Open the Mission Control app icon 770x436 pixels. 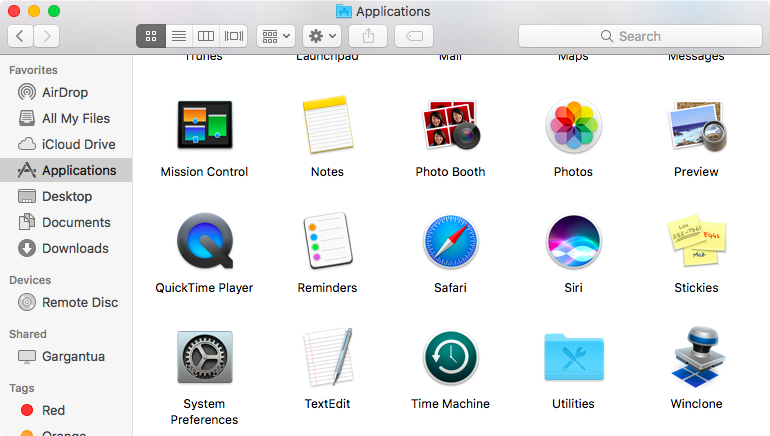[205, 125]
